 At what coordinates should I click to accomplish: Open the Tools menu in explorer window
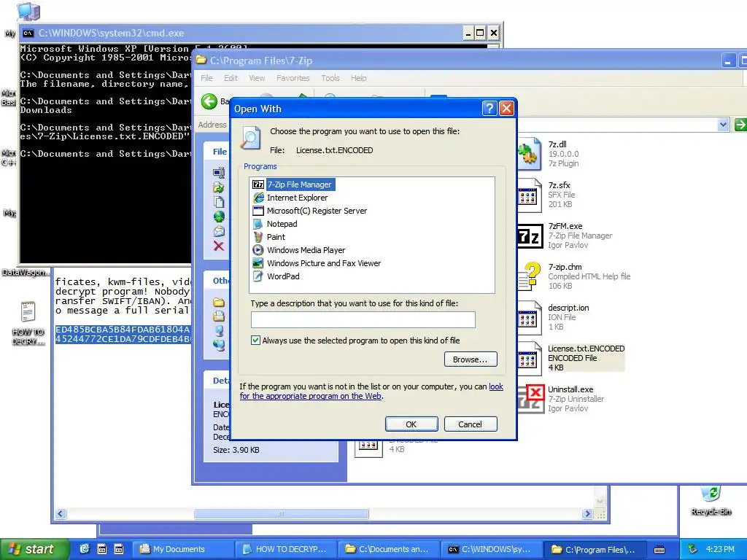coord(330,78)
